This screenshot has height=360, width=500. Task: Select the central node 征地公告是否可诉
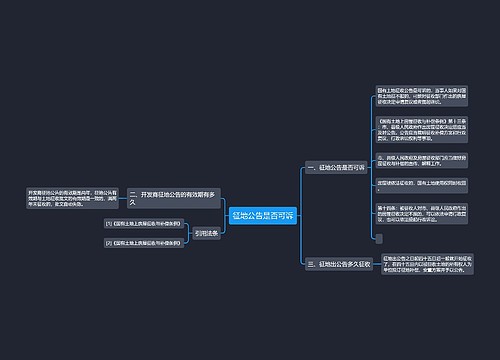tap(263, 215)
